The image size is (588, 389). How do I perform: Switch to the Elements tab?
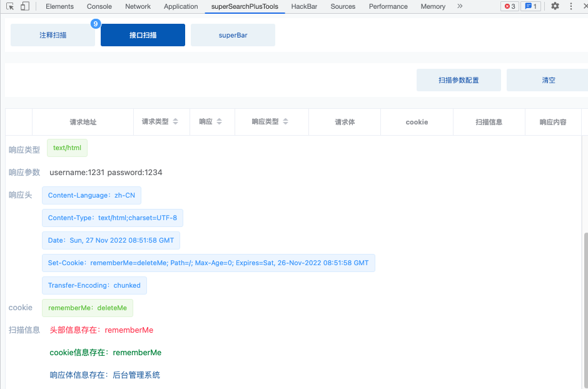[x=59, y=6]
